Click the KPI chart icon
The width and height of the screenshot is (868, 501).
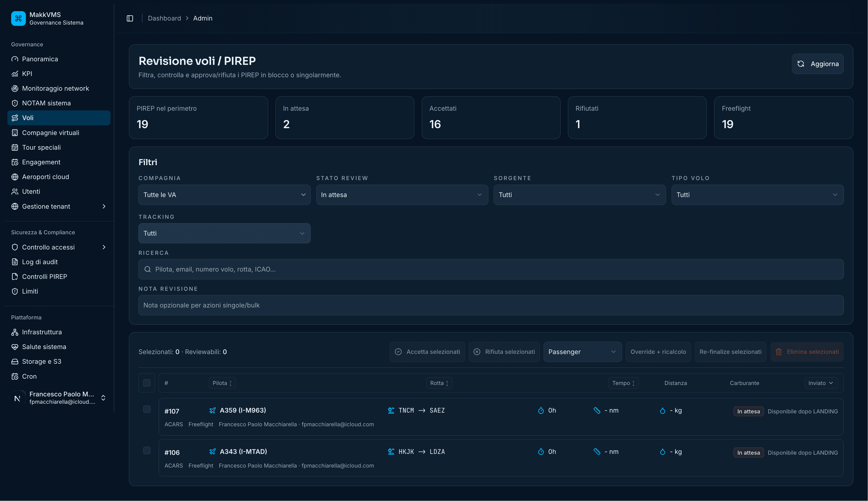pos(15,74)
